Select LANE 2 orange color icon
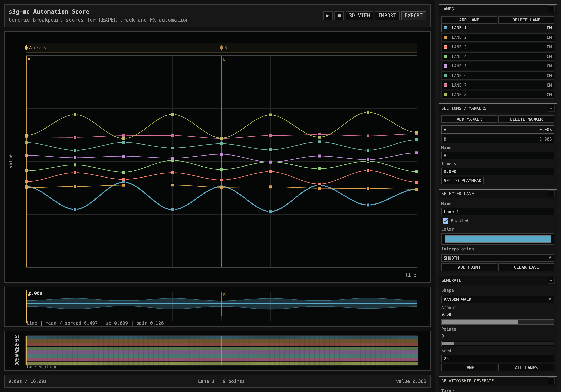 tap(445, 37)
